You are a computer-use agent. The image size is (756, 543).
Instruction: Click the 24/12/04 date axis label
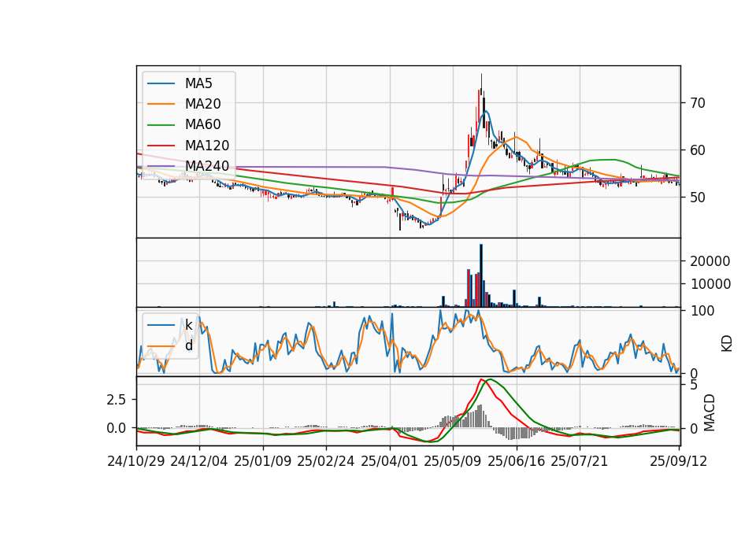[199, 461]
